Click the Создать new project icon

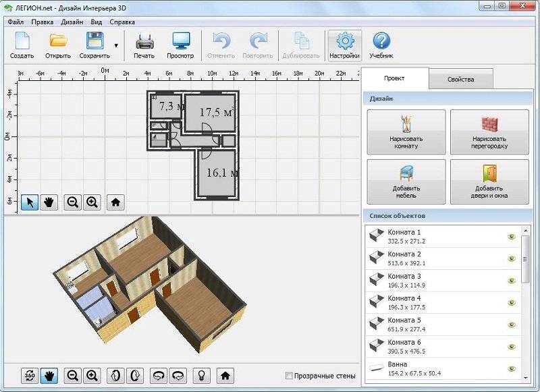(x=22, y=45)
